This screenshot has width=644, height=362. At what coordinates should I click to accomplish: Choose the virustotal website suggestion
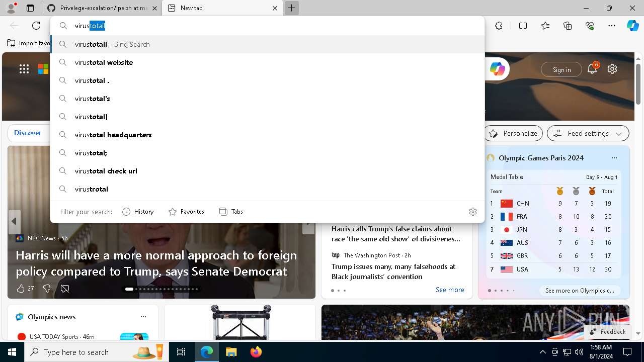(x=268, y=62)
